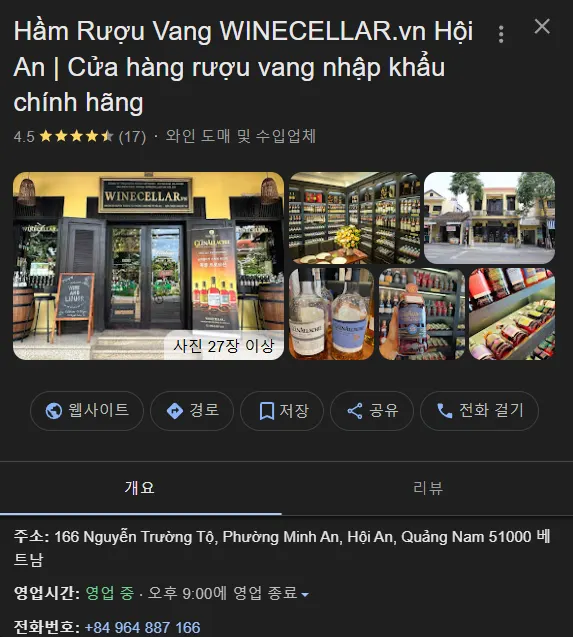Open the storefront main photo

148,266
